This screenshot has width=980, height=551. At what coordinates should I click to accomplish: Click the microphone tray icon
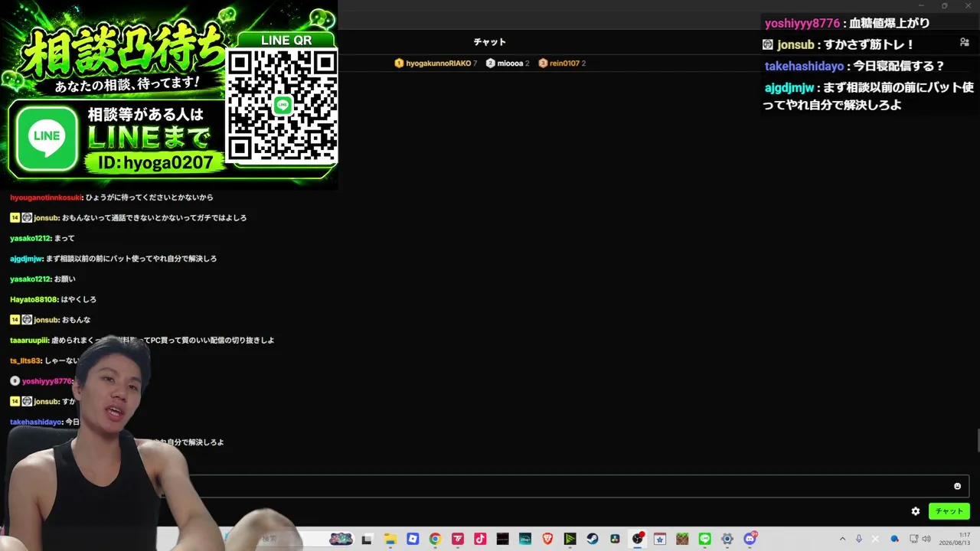pyautogui.click(x=859, y=539)
